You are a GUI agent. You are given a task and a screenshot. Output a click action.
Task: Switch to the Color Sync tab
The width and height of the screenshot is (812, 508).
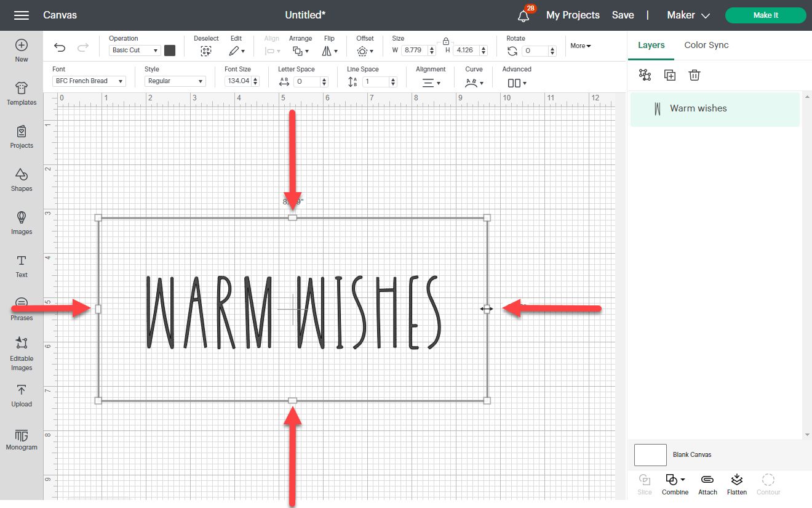pyautogui.click(x=706, y=45)
